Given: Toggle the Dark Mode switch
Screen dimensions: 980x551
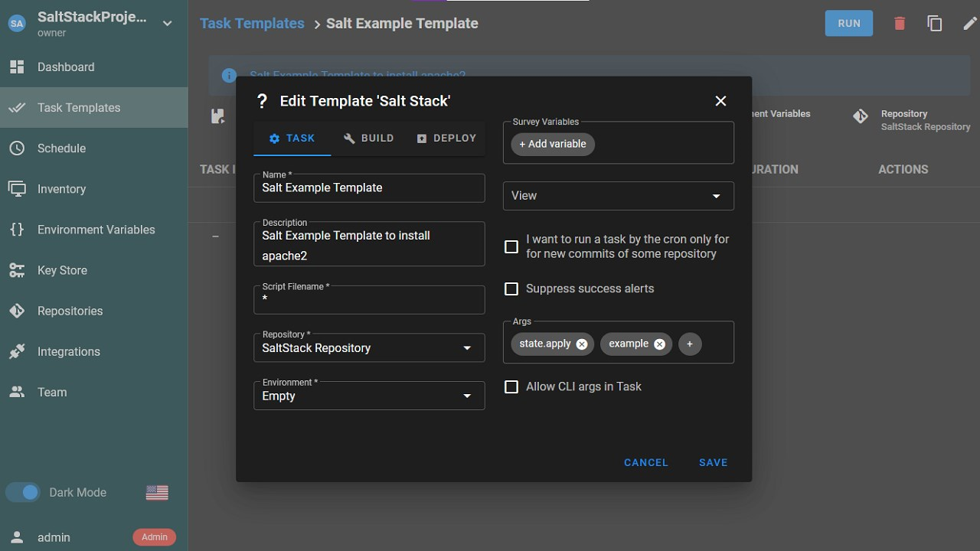Looking at the screenshot, I should (23, 493).
